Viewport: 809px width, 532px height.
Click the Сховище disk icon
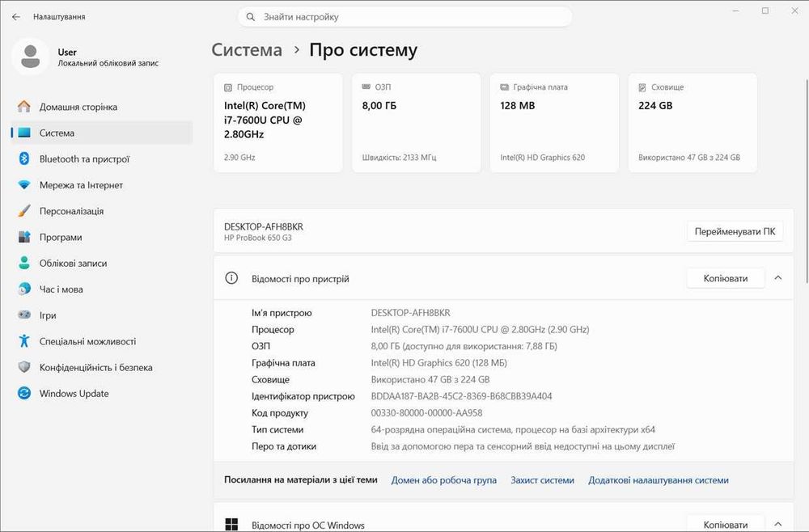(642, 87)
